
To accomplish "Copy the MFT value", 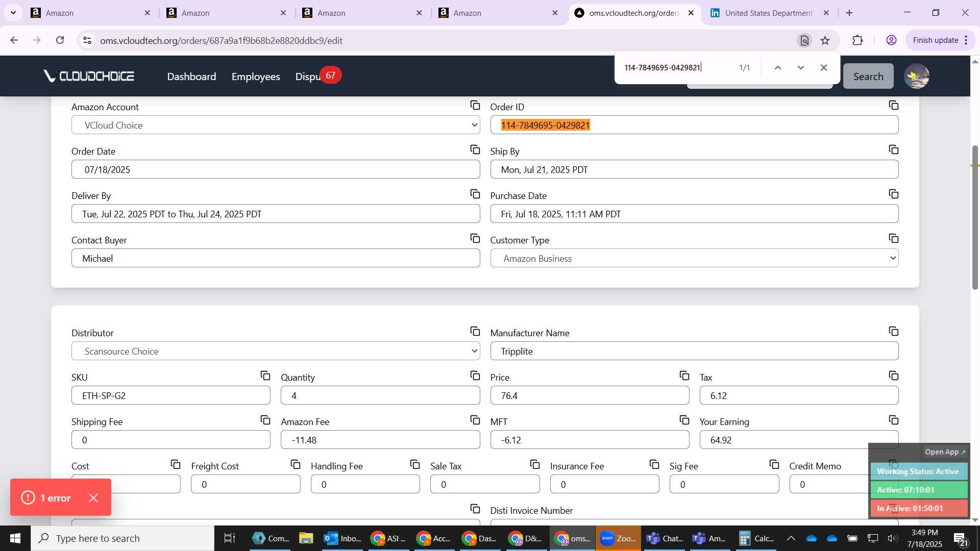I will coord(684,420).
